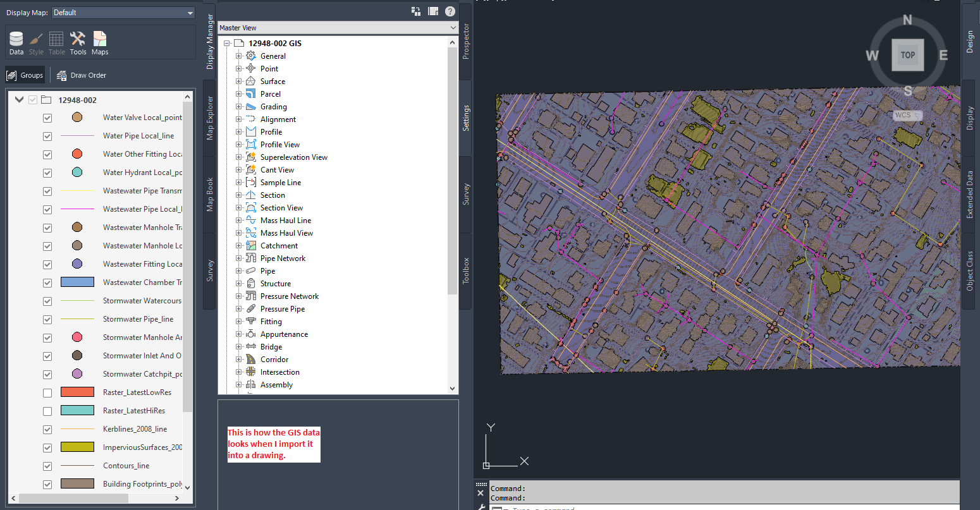Click the Groups button
Image resolution: width=980 pixels, height=510 pixels.
pyautogui.click(x=25, y=75)
